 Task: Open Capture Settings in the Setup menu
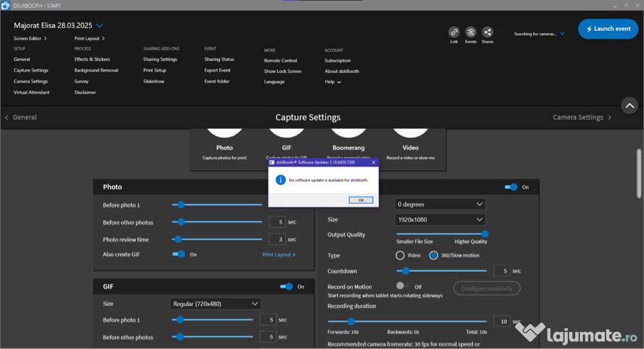pos(31,70)
